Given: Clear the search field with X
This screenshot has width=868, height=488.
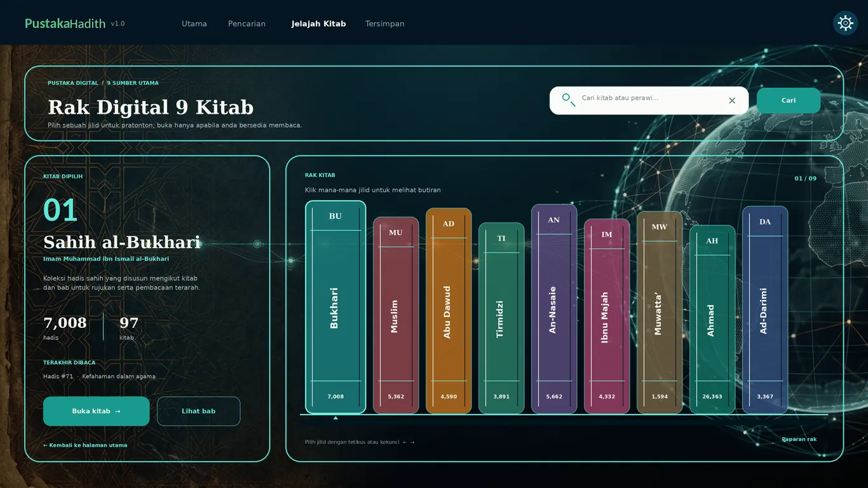Looking at the screenshot, I should click(732, 100).
